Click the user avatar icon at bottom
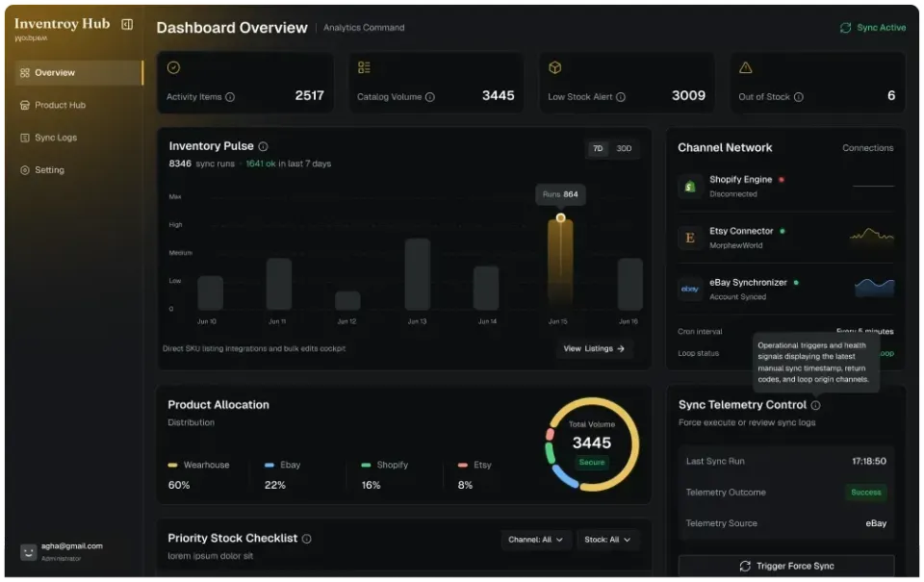 point(28,552)
